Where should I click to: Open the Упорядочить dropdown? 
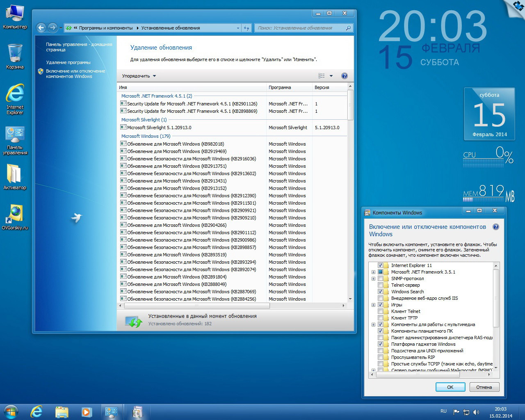coord(139,76)
